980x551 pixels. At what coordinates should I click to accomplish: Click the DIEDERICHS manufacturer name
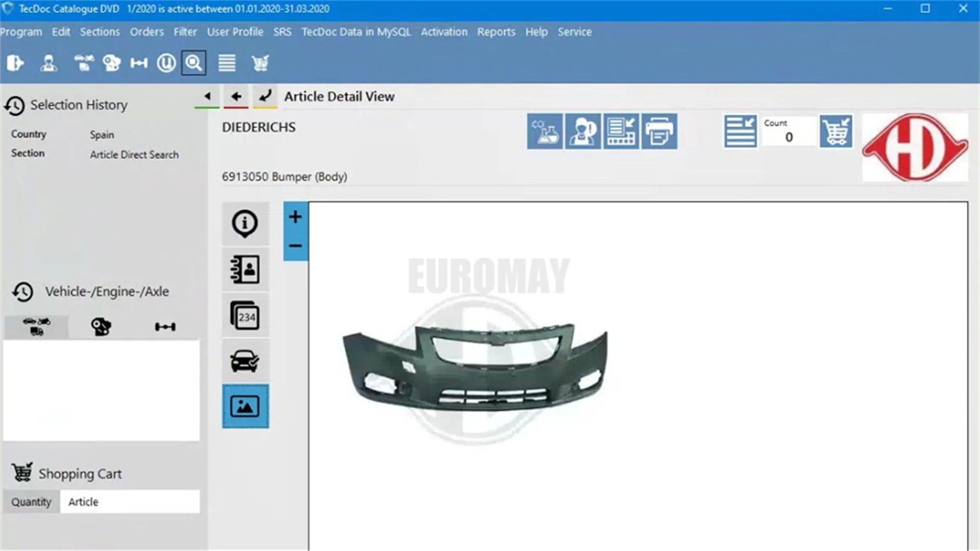(x=259, y=127)
